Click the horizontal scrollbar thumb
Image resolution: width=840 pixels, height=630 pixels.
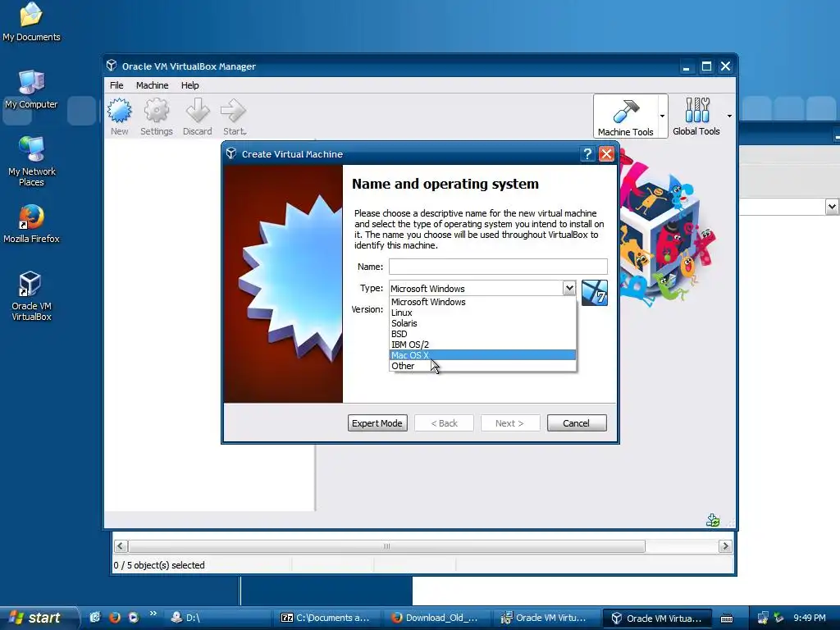(386, 546)
